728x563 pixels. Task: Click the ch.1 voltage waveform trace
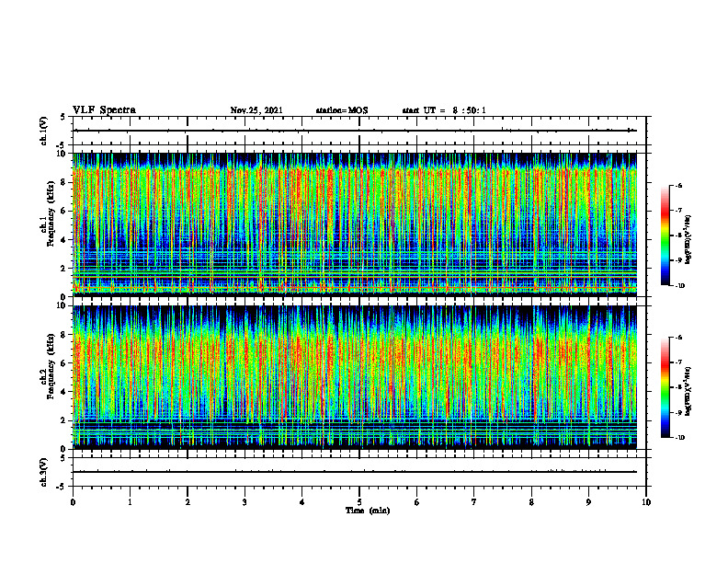point(355,131)
